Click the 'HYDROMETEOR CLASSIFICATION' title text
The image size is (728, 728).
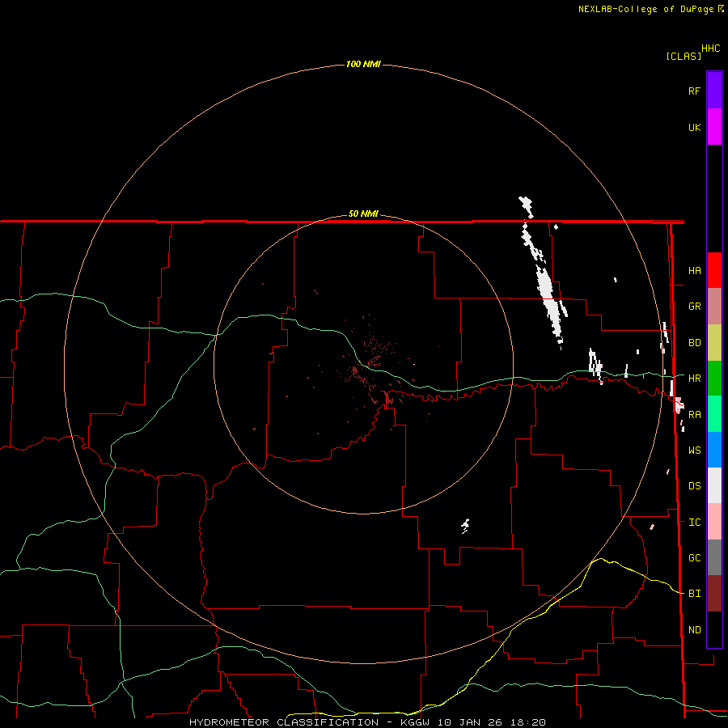coord(284,722)
